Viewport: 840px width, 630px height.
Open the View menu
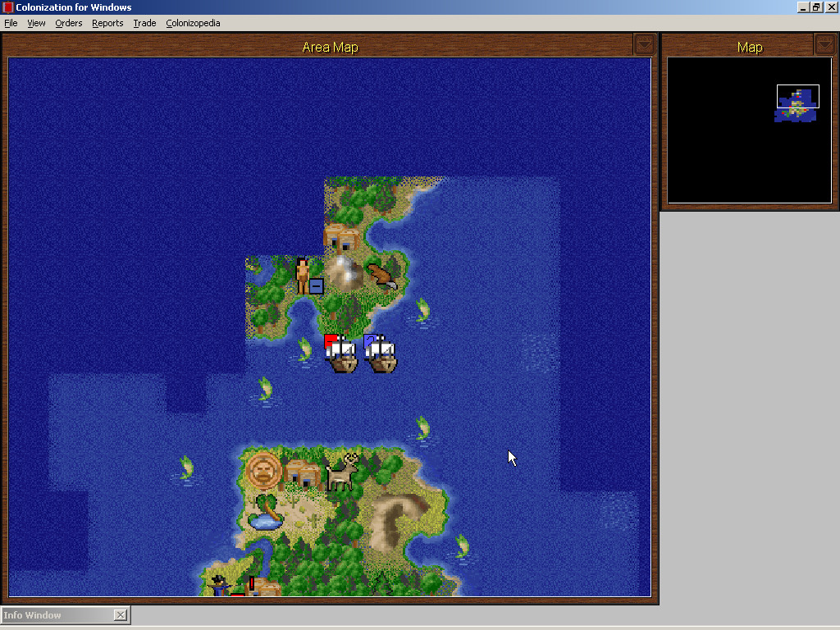point(36,23)
